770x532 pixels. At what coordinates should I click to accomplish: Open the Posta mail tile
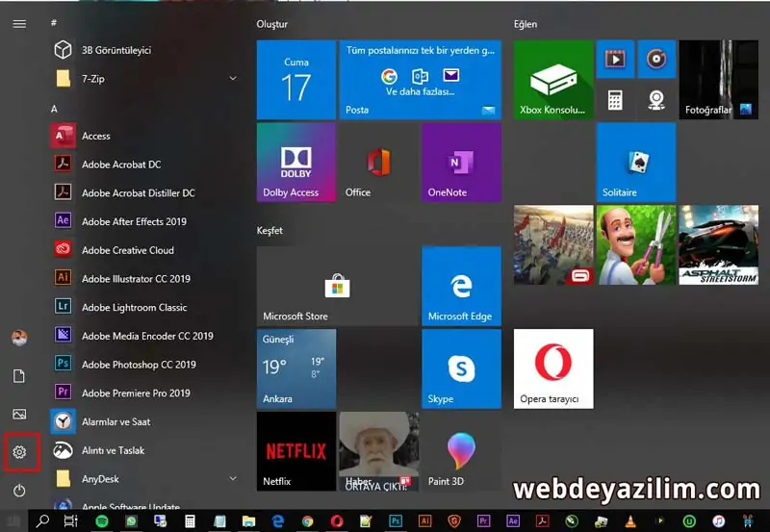click(421, 80)
